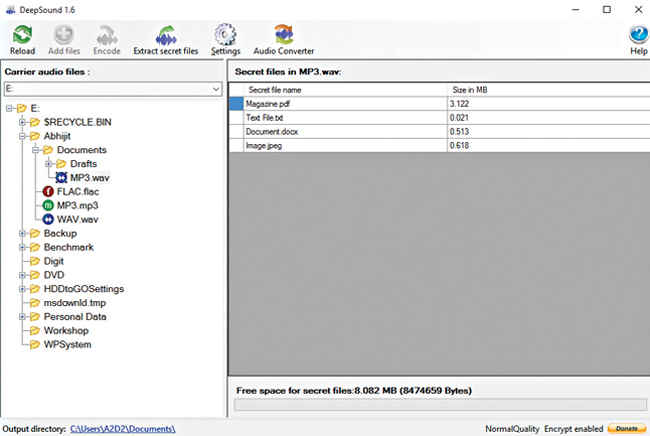
Task: Click the Drafts folder icon
Action: click(61, 164)
